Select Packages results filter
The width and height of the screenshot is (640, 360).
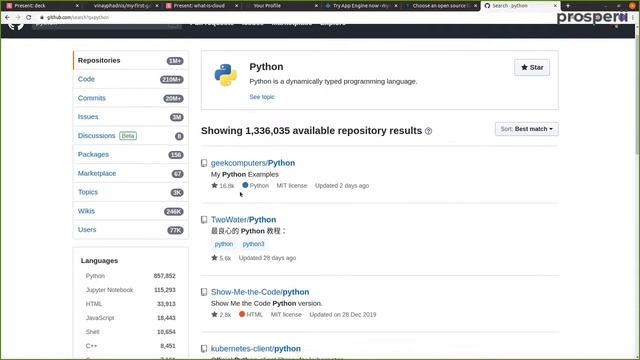click(x=131, y=154)
